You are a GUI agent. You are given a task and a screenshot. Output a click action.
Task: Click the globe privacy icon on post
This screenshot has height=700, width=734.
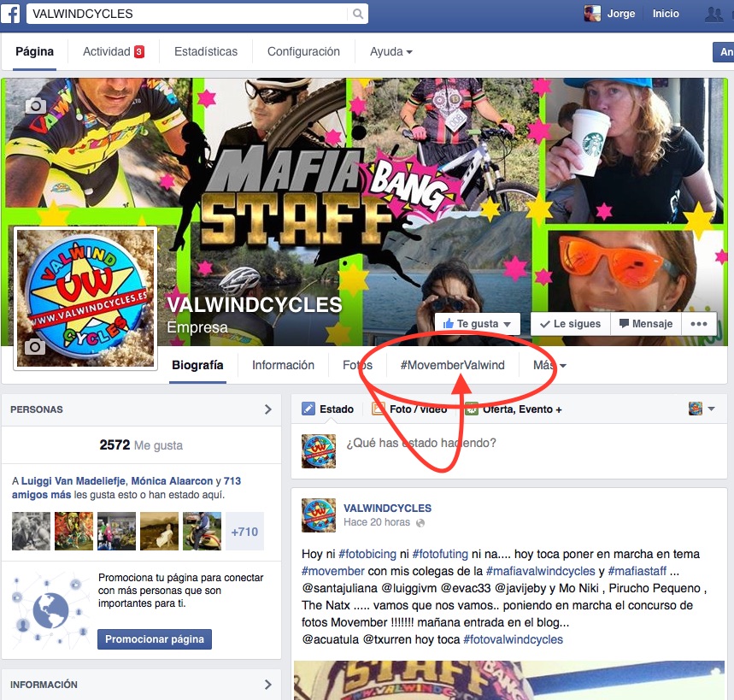pos(420,522)
